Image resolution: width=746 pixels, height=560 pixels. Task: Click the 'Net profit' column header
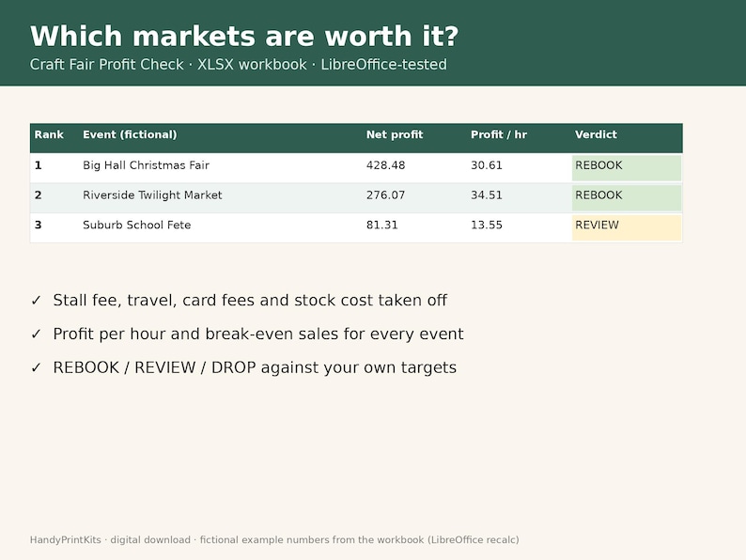pyautogui.click(x=395, y=134)
